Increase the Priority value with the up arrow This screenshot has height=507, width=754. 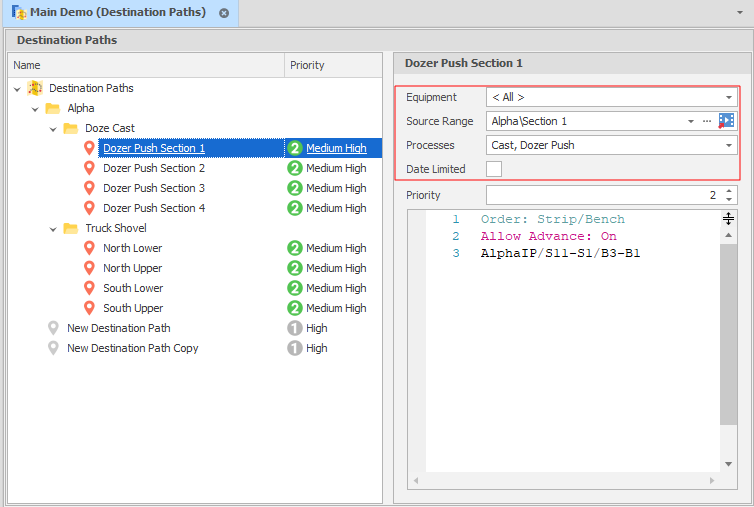coord(729,191)
